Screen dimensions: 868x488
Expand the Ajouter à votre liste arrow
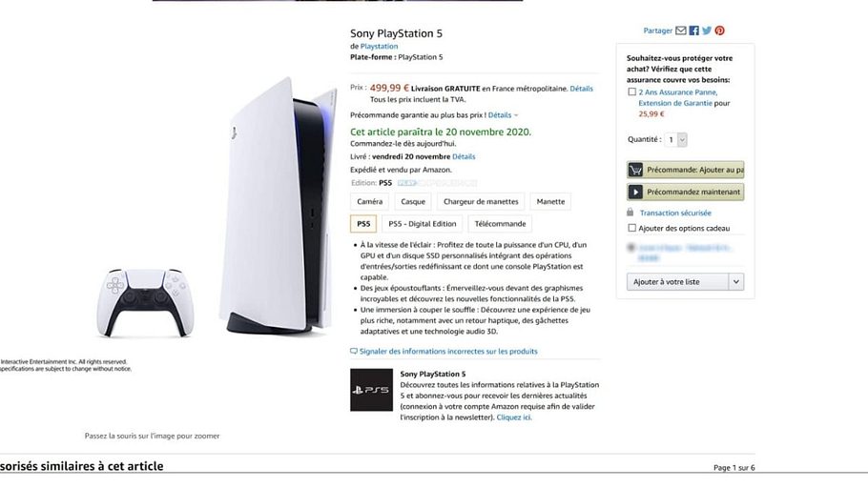[735, 281]
